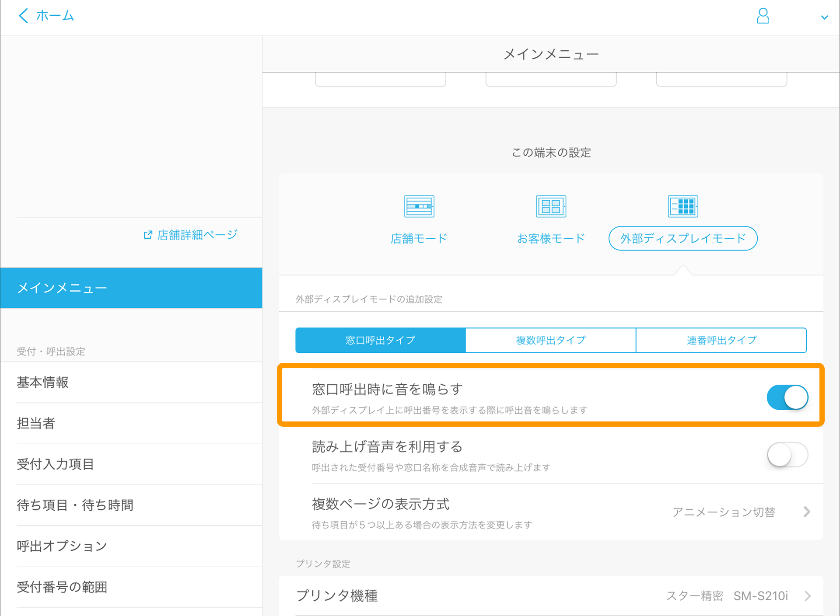Open 受付入力項目 in the sidebar
This screenshot has height=616, width=840.
[x=131, y=464]
